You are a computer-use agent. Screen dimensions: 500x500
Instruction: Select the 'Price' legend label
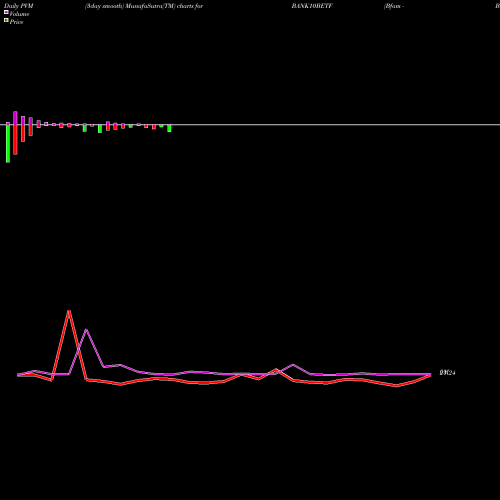pos(16,22)
